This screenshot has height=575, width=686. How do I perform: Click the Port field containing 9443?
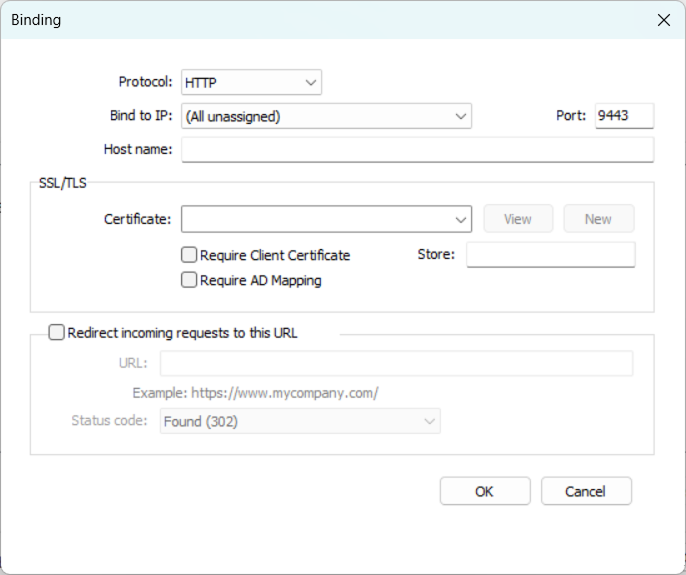tap(623, 116)
